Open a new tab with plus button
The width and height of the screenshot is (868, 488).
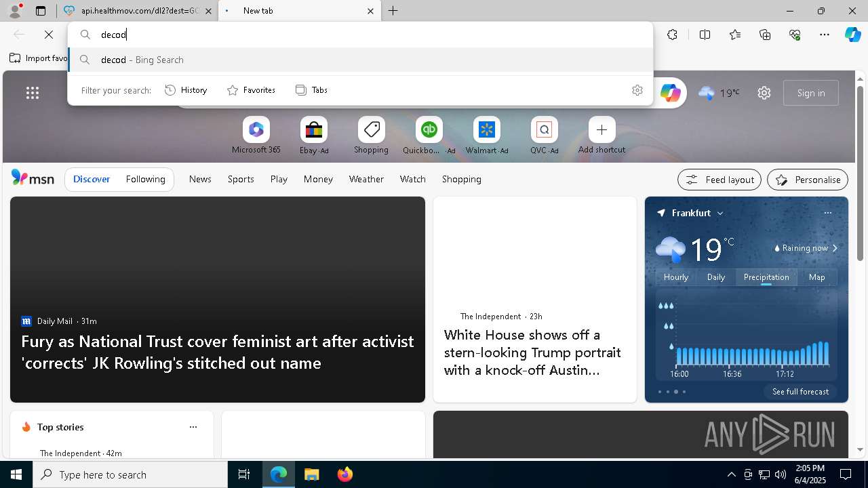click(x=393, y=11)
